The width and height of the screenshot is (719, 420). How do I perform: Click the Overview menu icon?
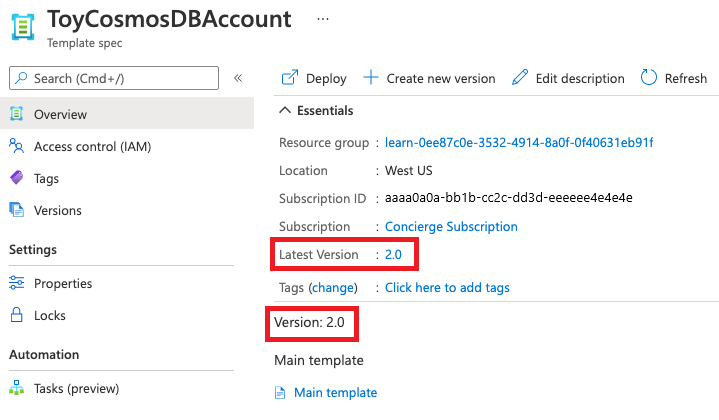click(x=17, y=114)
